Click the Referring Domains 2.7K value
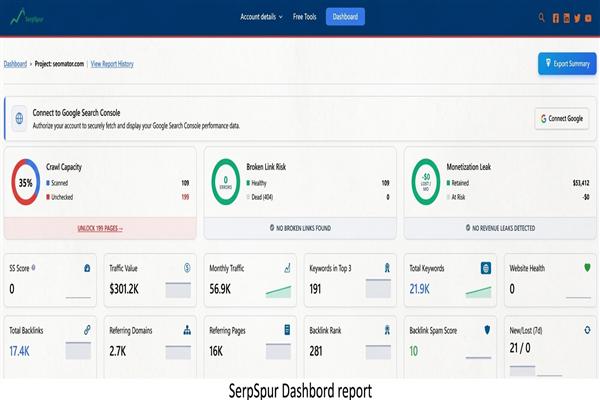 point(117,351)
